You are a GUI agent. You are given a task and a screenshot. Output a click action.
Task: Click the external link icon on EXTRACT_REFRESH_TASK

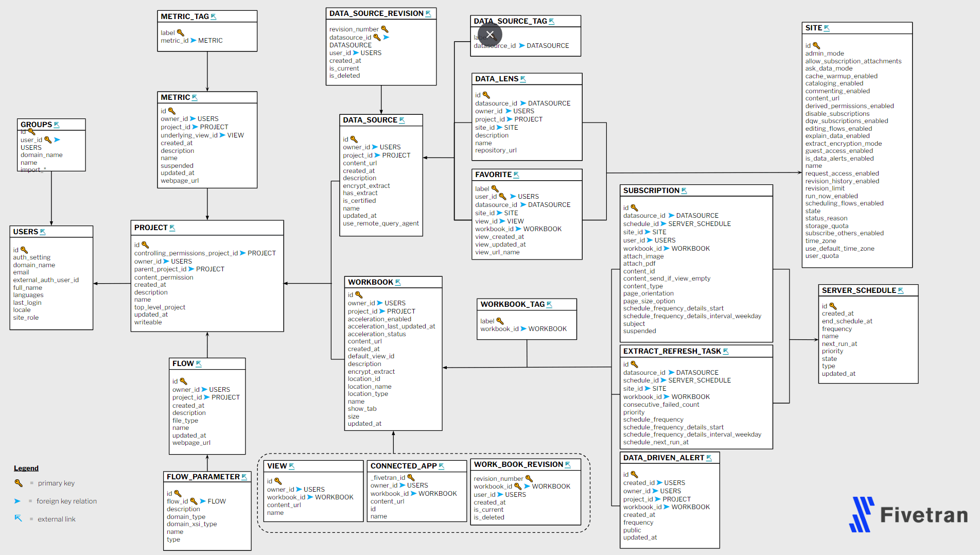pos(726,351)
